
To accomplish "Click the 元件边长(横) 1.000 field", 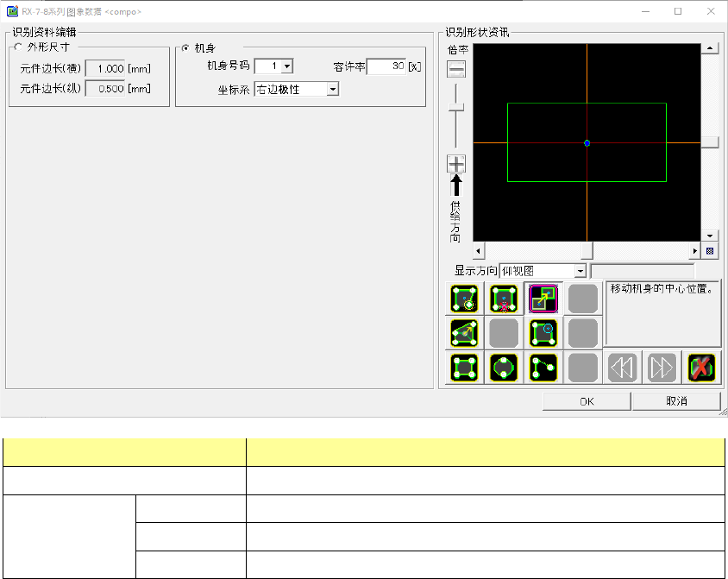I will (105, 69).
